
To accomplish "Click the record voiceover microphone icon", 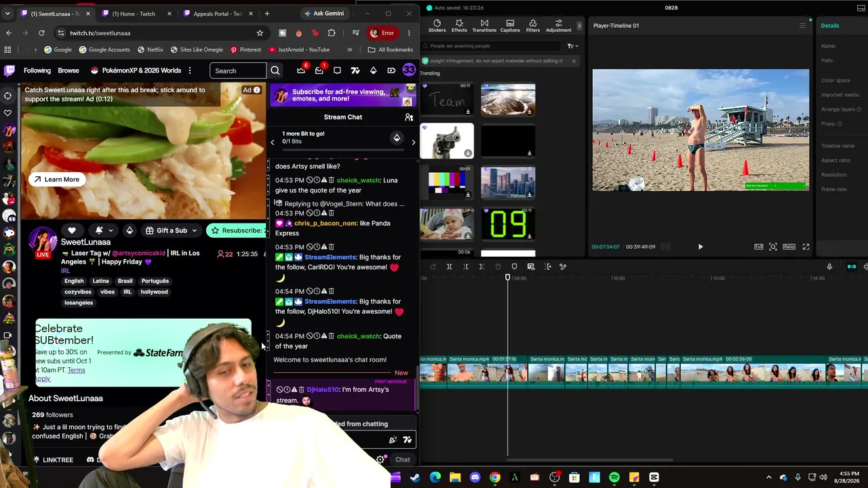I will 829,267.
